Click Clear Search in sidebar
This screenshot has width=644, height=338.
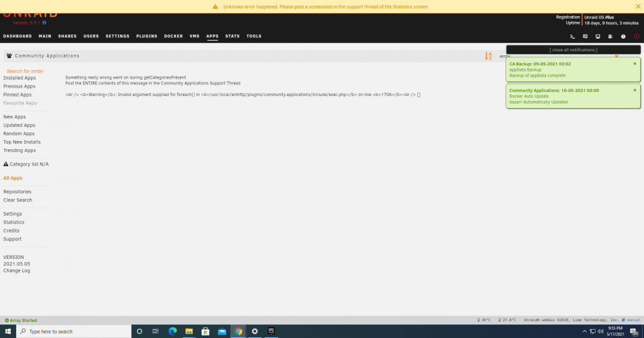tap(17, 200)
